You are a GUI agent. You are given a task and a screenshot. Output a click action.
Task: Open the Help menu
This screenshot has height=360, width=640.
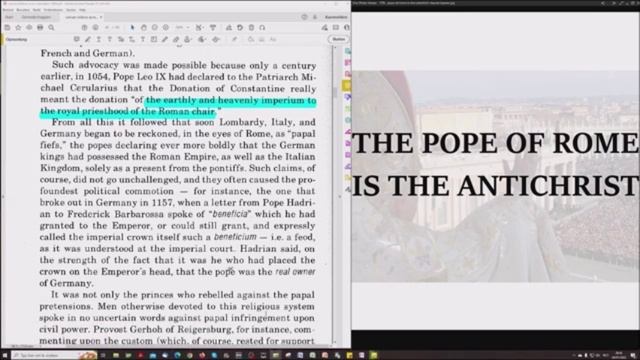[x=82, y=10]
